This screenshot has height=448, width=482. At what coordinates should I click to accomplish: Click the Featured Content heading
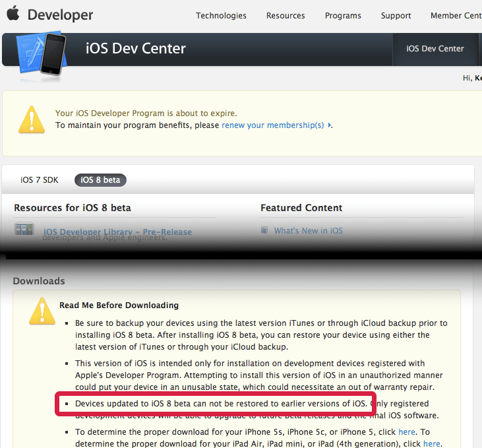coord(301,208)
